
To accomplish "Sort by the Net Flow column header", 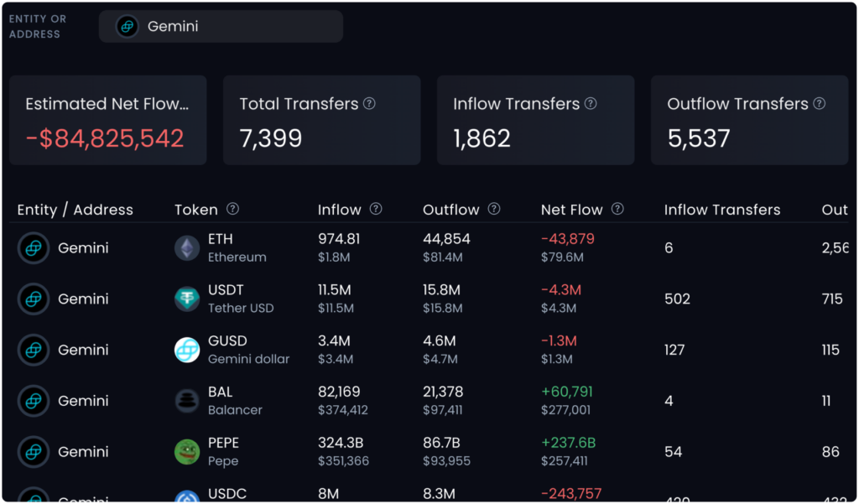I will point(572,210).
